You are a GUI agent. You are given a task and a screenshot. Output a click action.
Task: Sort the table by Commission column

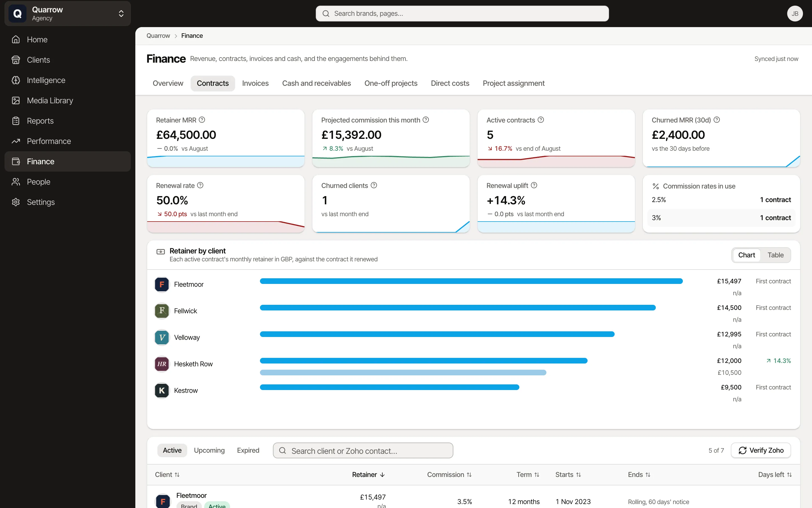click(x=449, y=475)
